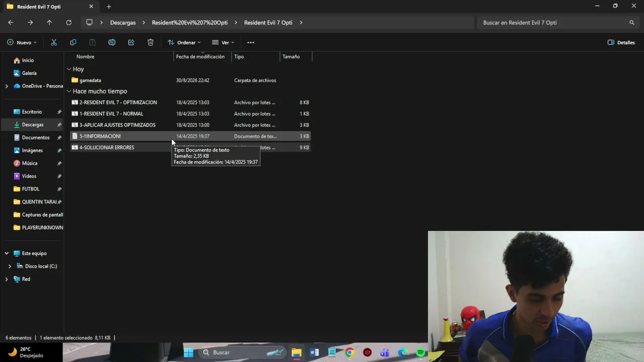Image resolution: width=644 pixels, height=362 pixels.
Task: Sort by the Tipo column header
Action: tap(239, 57)
